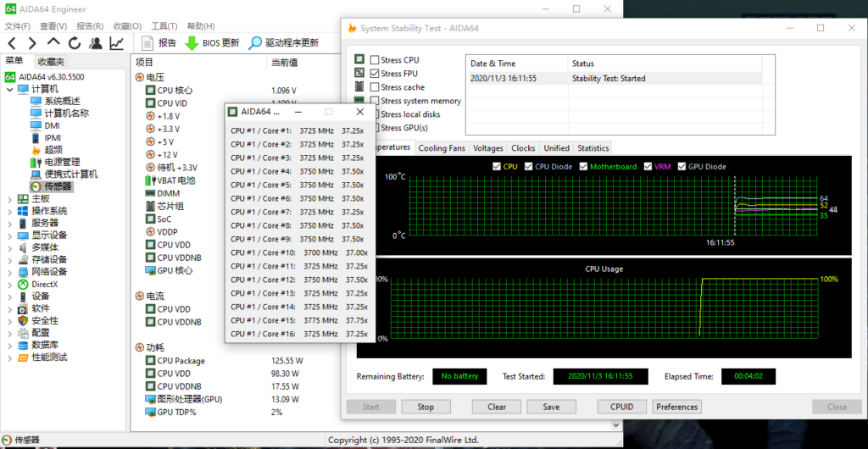Open the line graph toolbar icon

[x=117, y=42]
